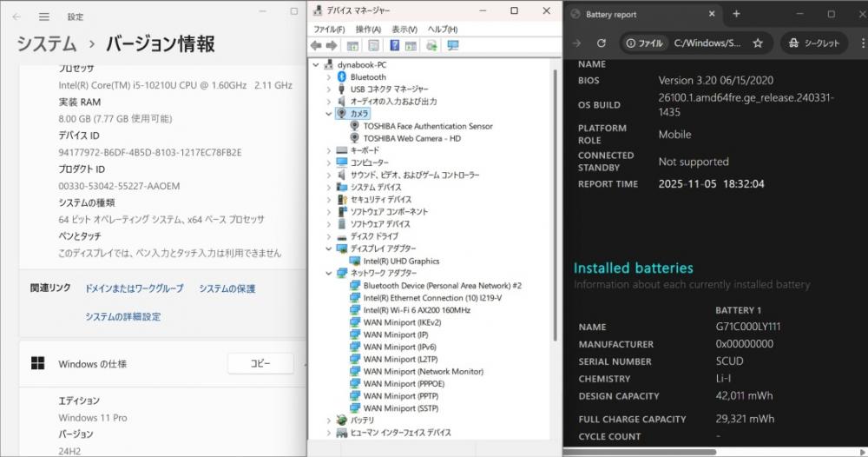868x457 pixels.
Task: Collapse the ディスプレイ アダプター category
Action: point(328,248)
